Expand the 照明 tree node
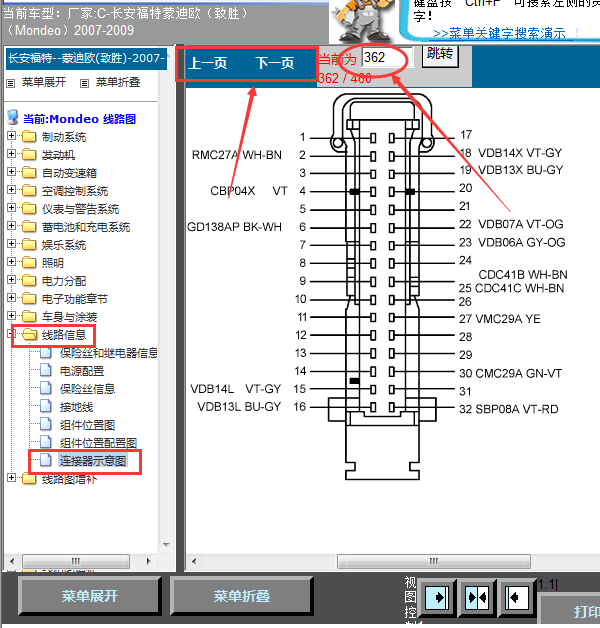Image resolution: width=600 pixels, height=628 pixels. pos(12,262)
